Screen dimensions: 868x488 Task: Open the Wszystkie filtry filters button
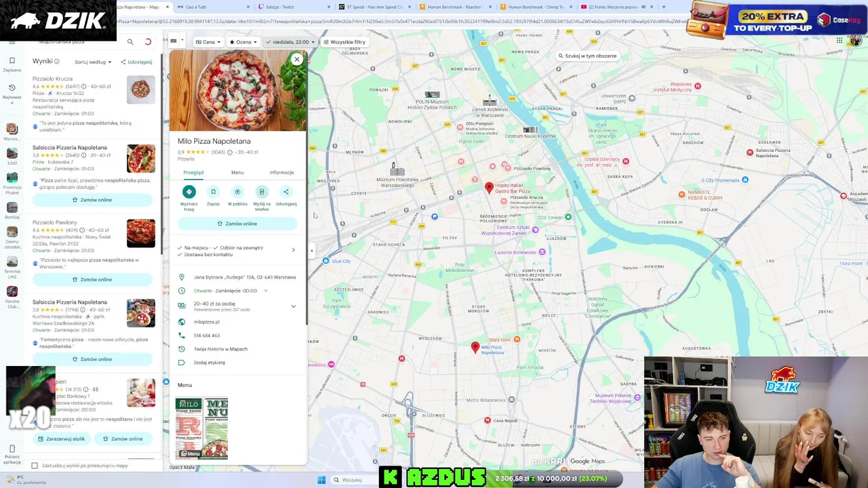[x=344, y=42]
